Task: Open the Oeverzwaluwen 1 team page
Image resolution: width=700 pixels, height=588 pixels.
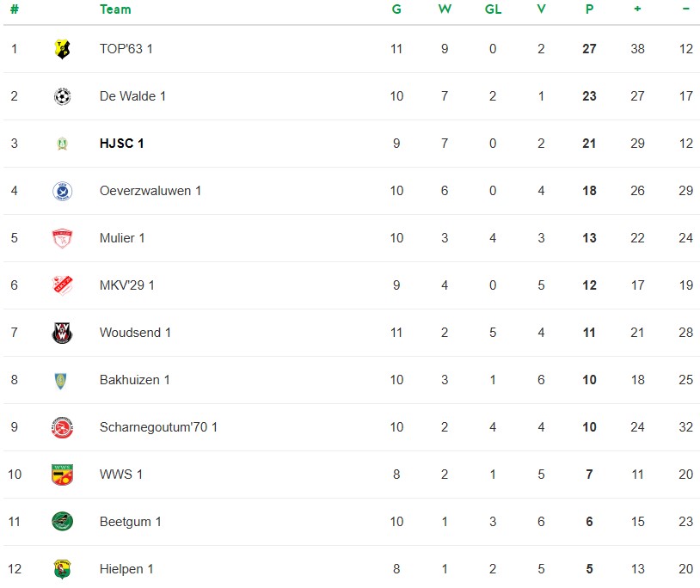Action: pyautogui.click(x=150, y=191)
